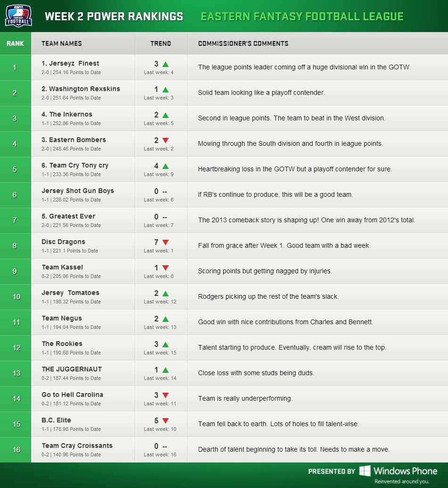Click 'Last week: 1' in Disc Dragons row
448x488 pixels.
158,251
